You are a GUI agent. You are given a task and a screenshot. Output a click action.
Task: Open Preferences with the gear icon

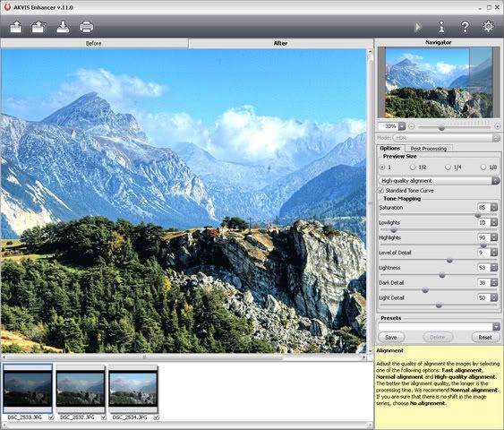tap(488, 26)
